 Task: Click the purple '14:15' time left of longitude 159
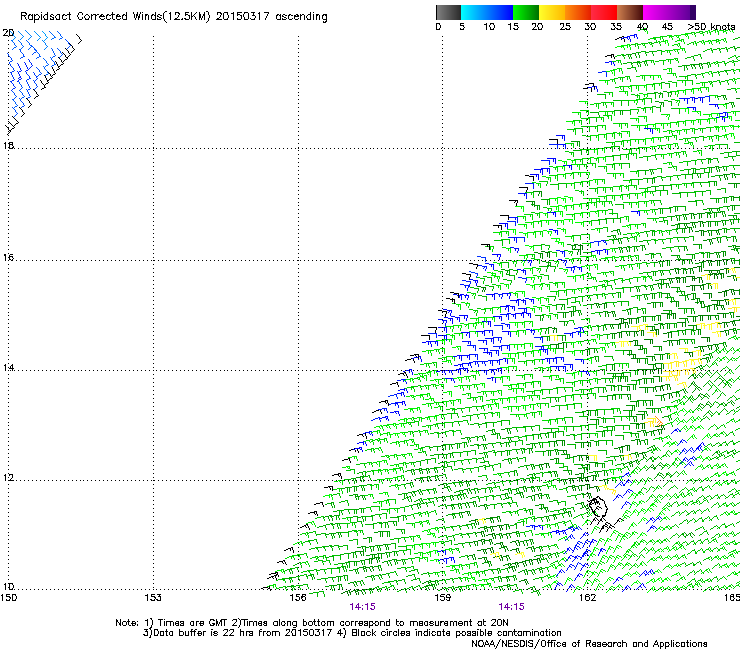pos(362,607)
